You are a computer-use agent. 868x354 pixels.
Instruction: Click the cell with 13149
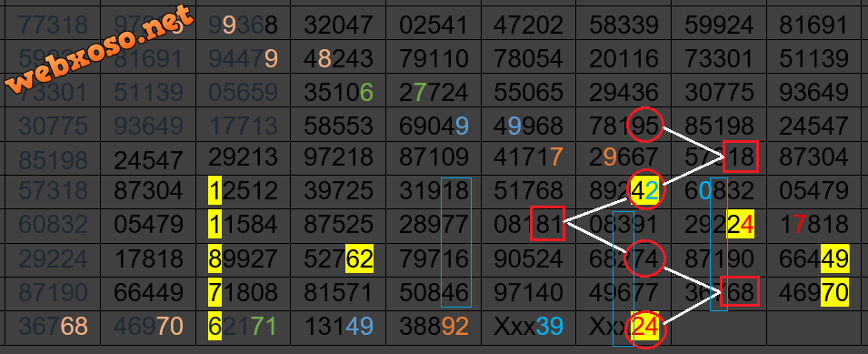(338, 328)
